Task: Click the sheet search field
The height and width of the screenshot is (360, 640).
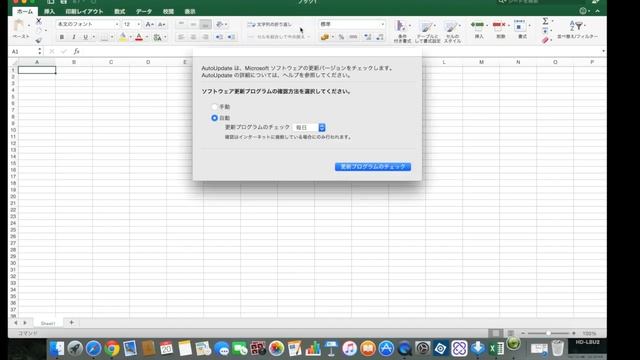Action: tap(541, 2)
